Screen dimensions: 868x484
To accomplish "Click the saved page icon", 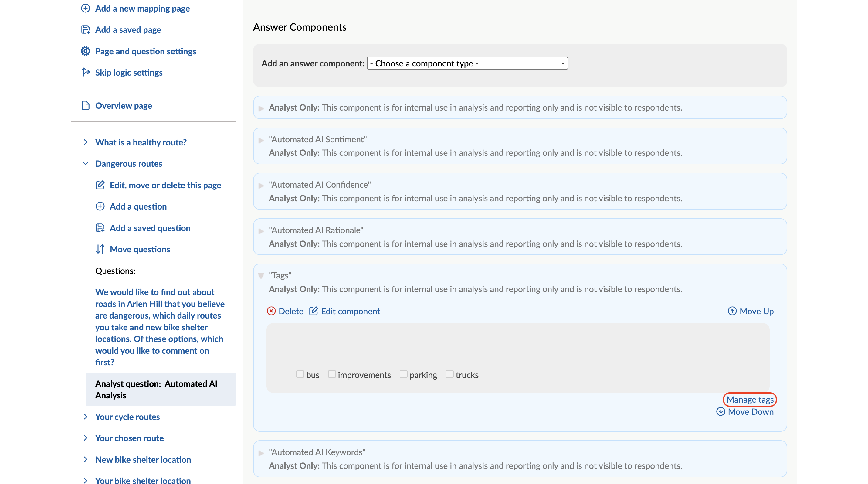I will [x=86, y=30].
